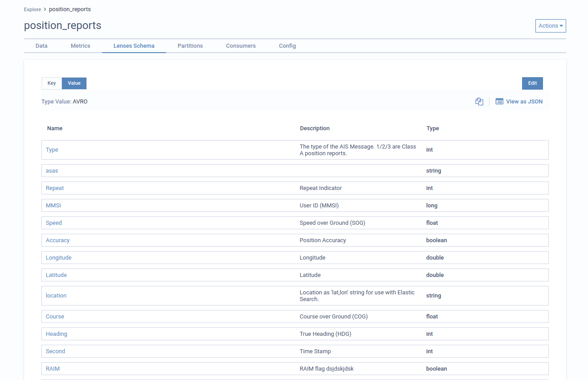Click the position_reports page title
The height and width of the screenshot is (380, 588).
point(63,26)
